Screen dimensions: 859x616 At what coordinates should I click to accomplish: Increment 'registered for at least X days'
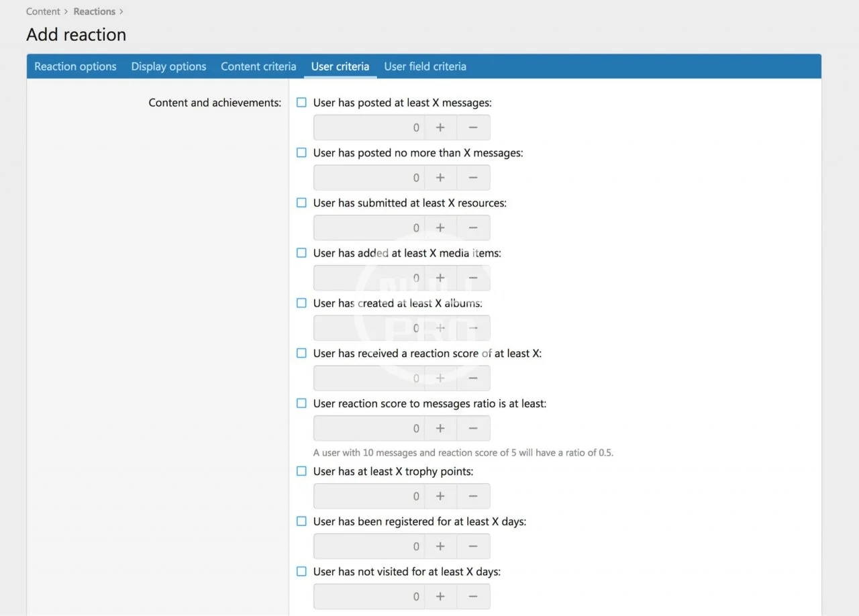click(x=440, y=546)
